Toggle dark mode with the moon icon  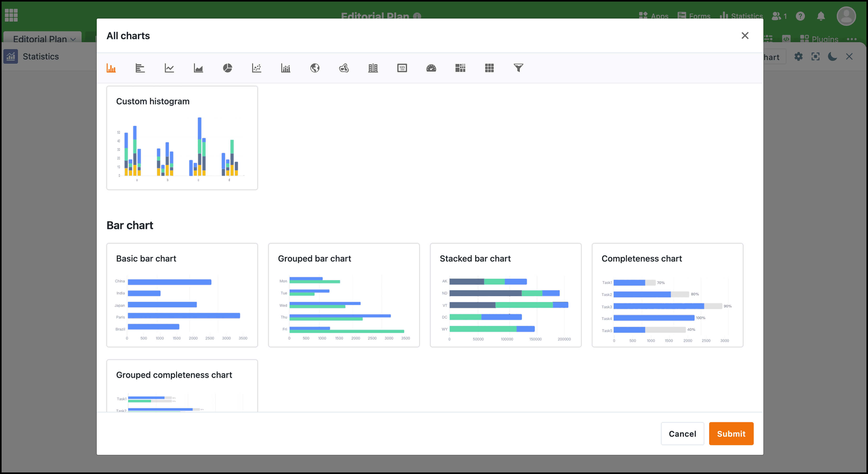[832, 57]
